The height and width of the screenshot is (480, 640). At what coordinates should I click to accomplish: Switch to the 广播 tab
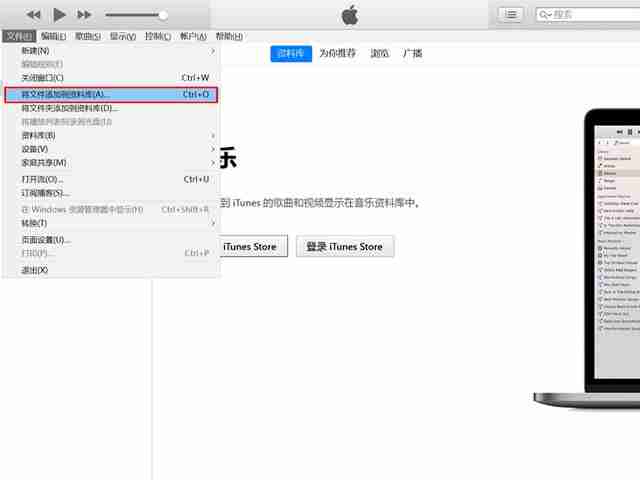(413, 53)
